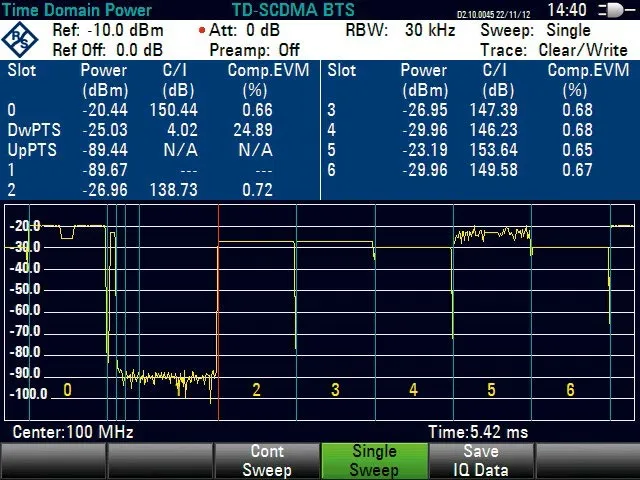Select the Single Sweep softkey
640x480 pixels.
click(374, 461)
